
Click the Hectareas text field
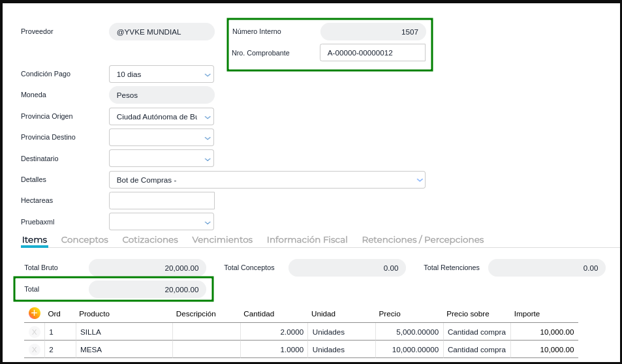(162, 201)
